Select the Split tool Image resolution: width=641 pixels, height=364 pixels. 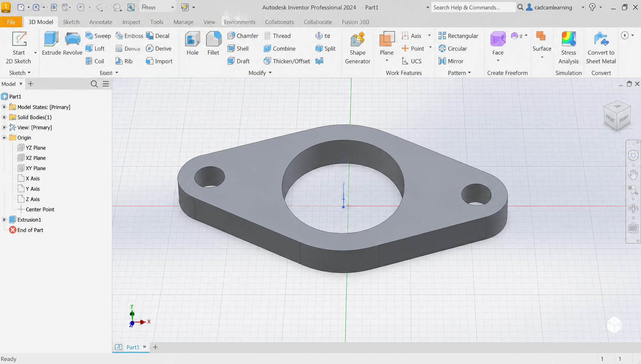point(326,49)
